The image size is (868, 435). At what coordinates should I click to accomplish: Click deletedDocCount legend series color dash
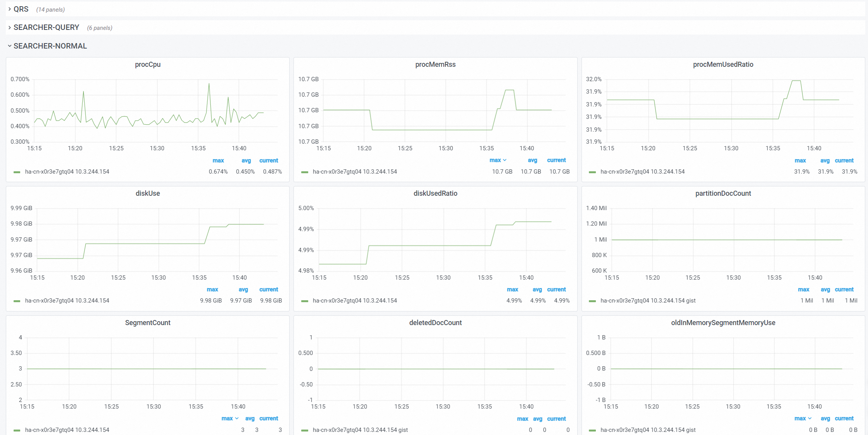[x=304, y=430]
